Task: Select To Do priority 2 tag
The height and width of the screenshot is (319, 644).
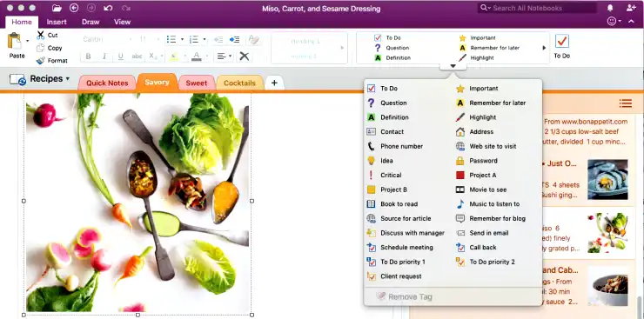Action: 492,262
